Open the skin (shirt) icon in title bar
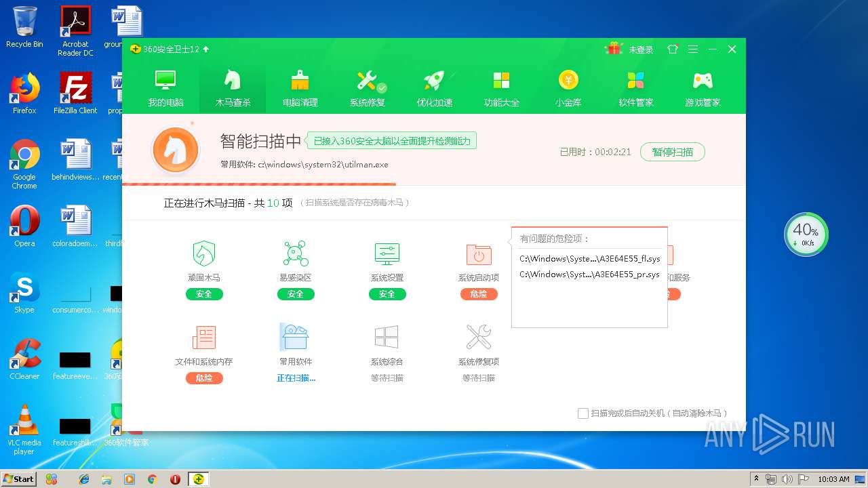 click(x=673, y=49)
